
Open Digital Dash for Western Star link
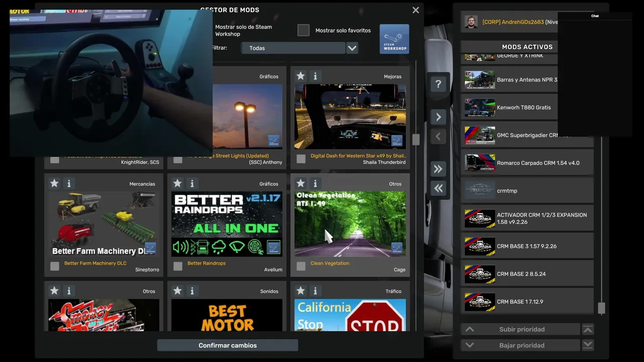click(x=358, y=156)
